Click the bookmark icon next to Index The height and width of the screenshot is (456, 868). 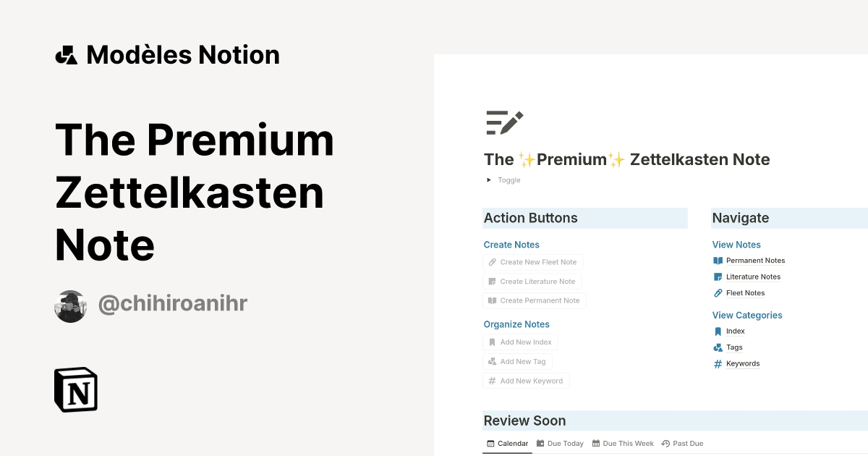(x=717, y=331)
